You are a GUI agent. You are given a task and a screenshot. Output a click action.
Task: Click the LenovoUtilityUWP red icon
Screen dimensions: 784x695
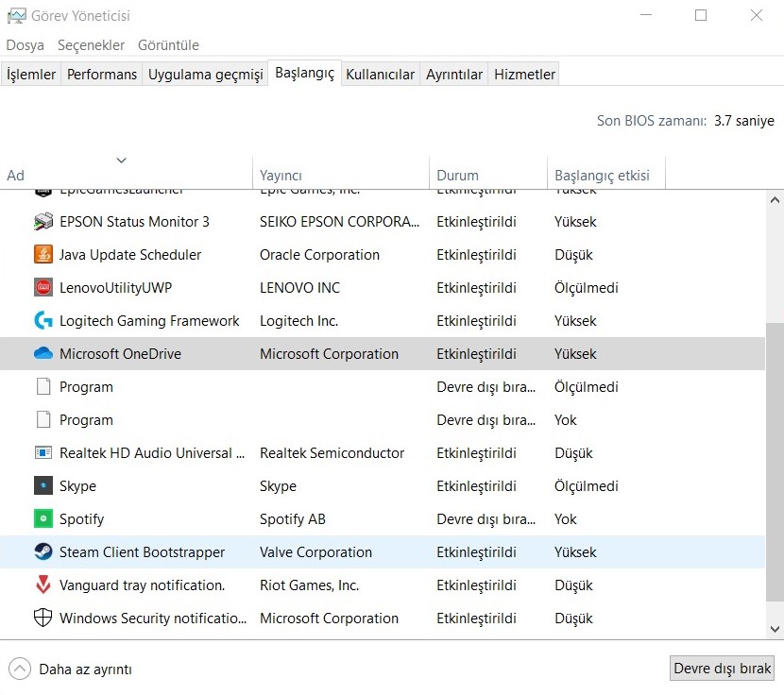tap(43, 287)
